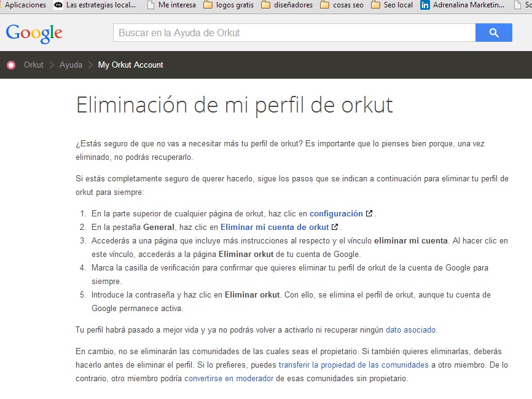Image resolution: width=532 pixels, height=399 pixels.
Task: Click the Google logo
Action: 34,34
